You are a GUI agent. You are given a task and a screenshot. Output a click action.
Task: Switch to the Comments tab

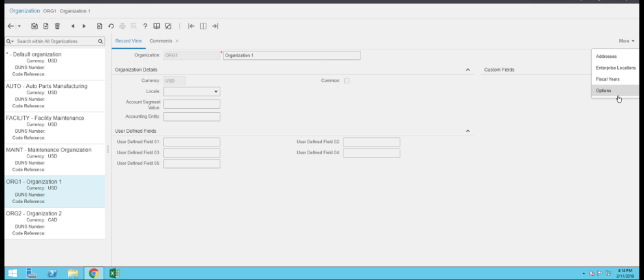(x=161, y=41)
